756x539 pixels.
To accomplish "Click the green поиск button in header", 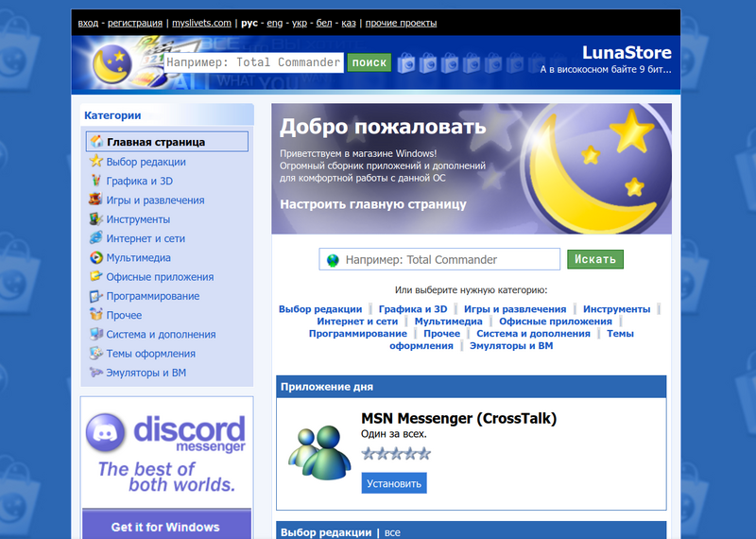I will (369, 62).
